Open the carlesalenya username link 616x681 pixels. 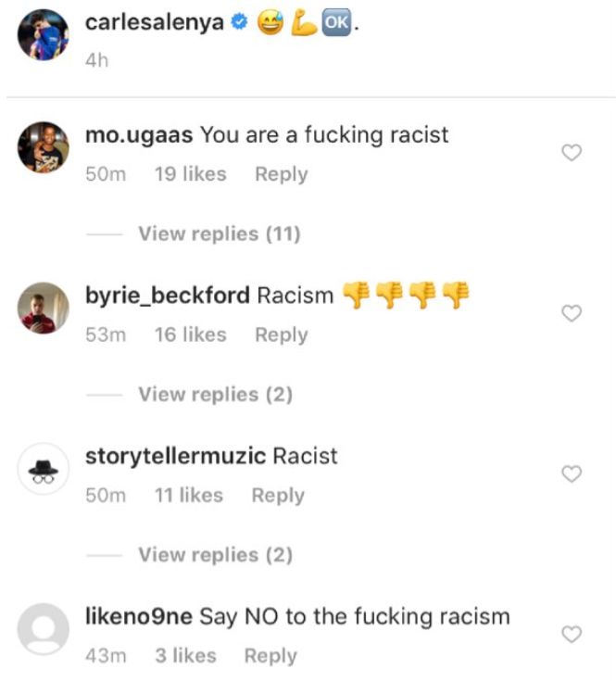point(155,22)
